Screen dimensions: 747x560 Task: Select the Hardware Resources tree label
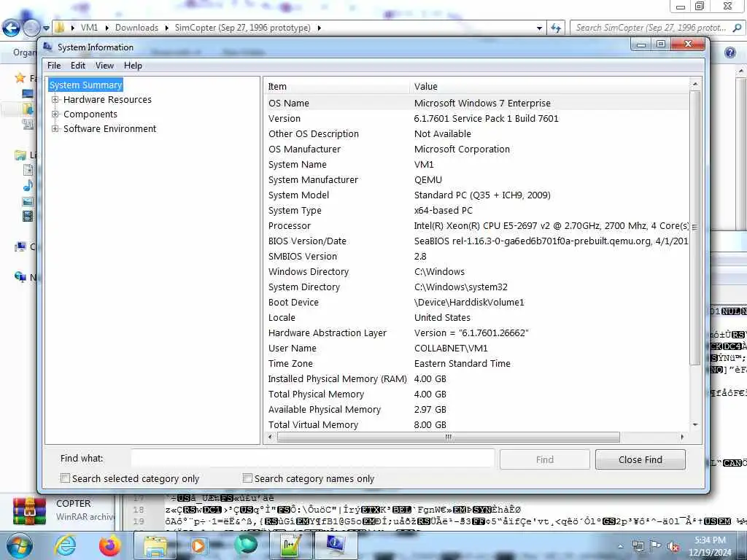click(108, 99)
